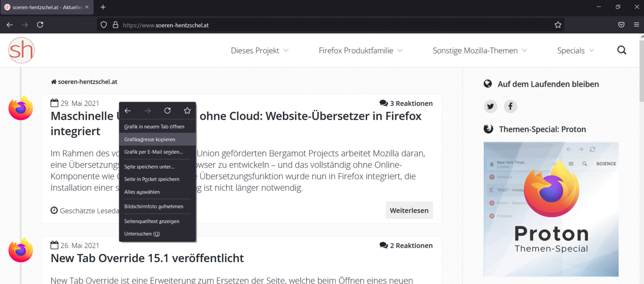The width and height of the screenshot is (644, 284).
Task: Click the back arrow in the context menu
Action: click(x=127, y=111)
